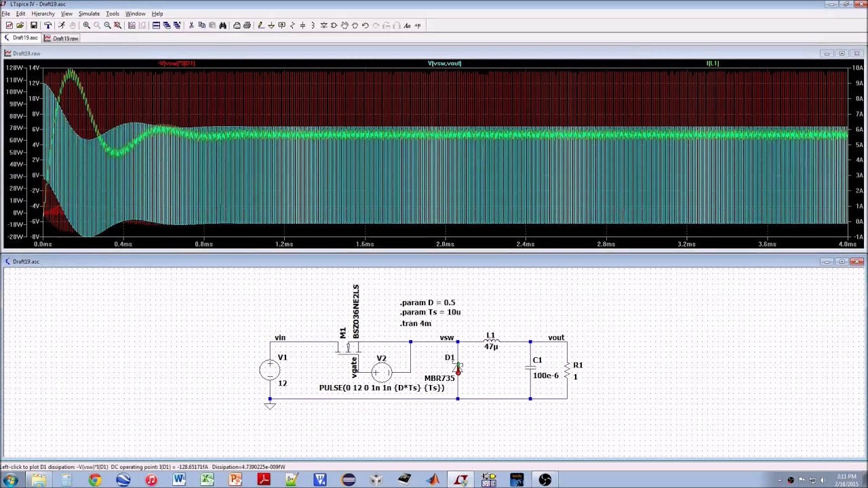Image resolution: width=868 pixels, height=488 pixels.
Task: Click the 'vout' net label
Action: (x=556, y=338)
